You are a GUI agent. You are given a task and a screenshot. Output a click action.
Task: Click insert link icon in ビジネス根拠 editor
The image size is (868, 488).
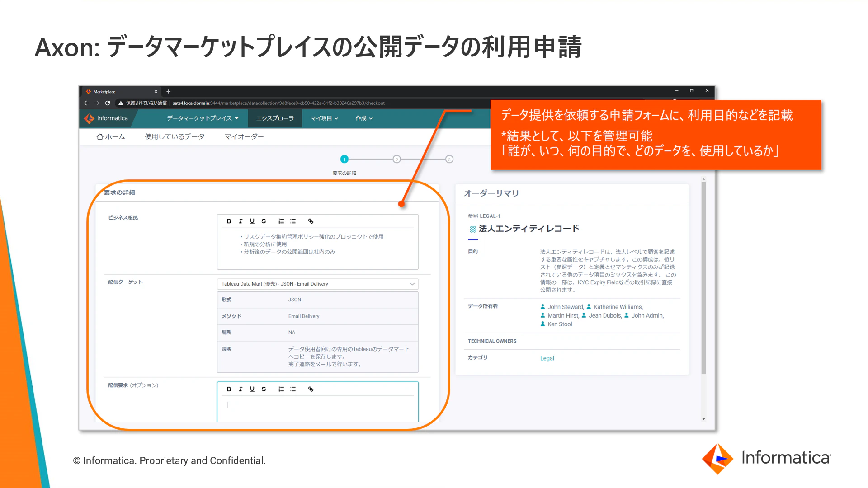tap(311, 221)
